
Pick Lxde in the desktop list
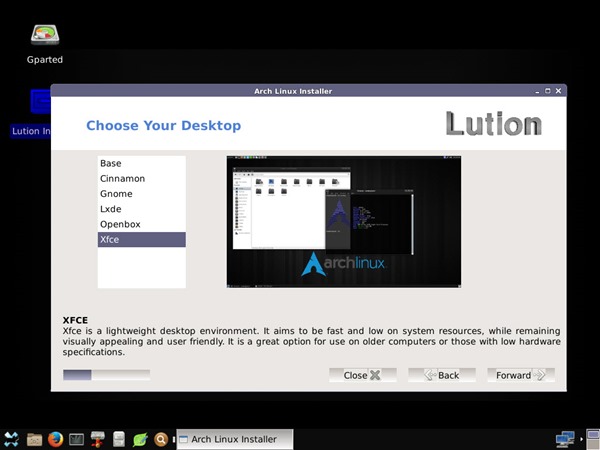pyautogui.click(x=142, y=209)
